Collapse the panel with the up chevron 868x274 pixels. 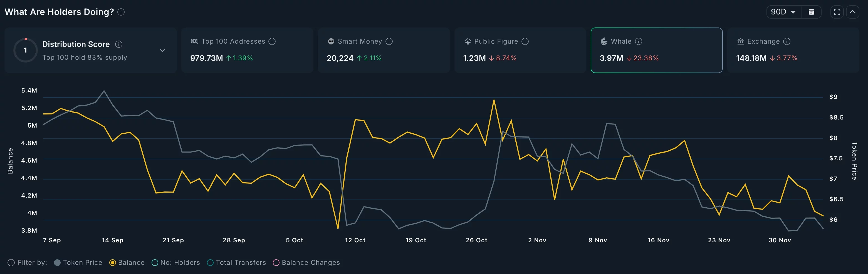(853, 12)
